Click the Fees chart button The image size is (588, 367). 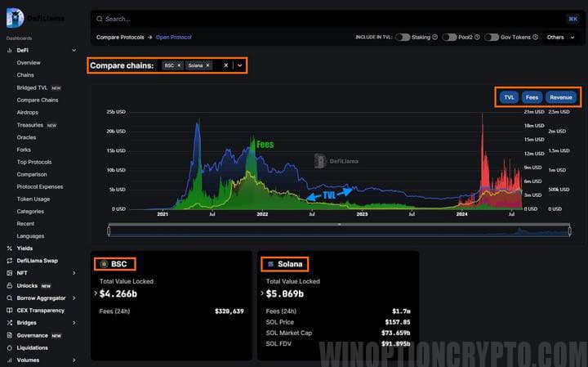click(532, 97)
